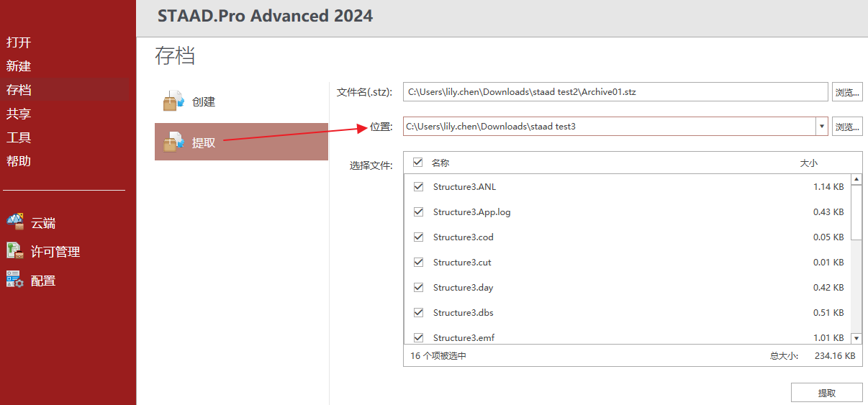Switch to the 创建 tab
The image size is (868, 405).
point(241,101)
